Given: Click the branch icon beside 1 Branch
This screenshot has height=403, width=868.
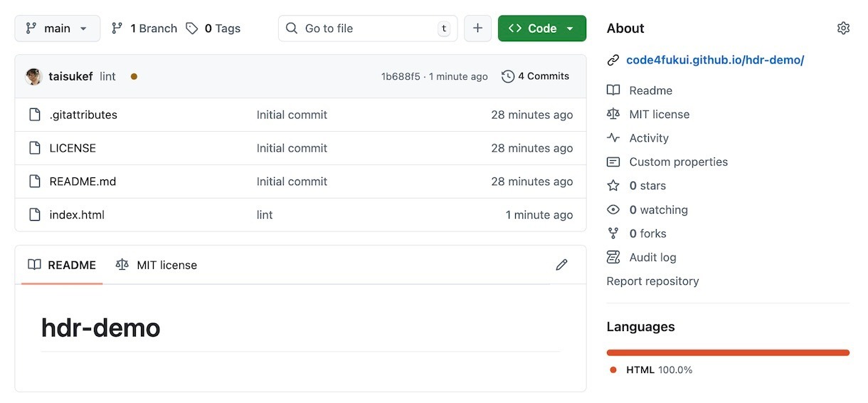Looking at the screenshot, I should tap(117, 28).
